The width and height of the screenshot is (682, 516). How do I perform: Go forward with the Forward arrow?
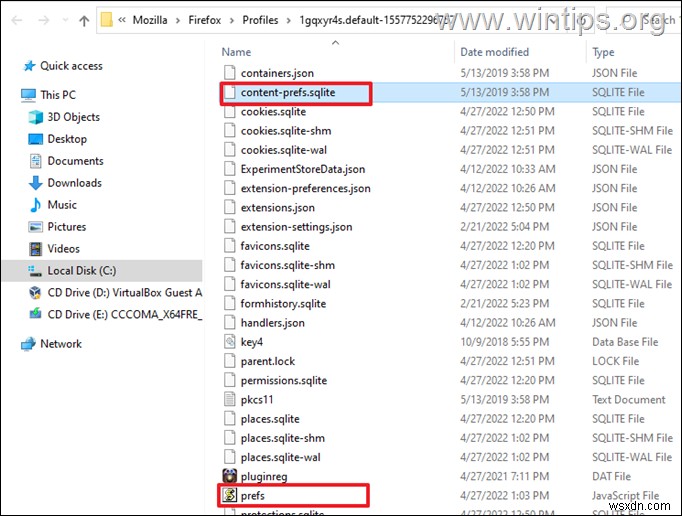[43, 20]
